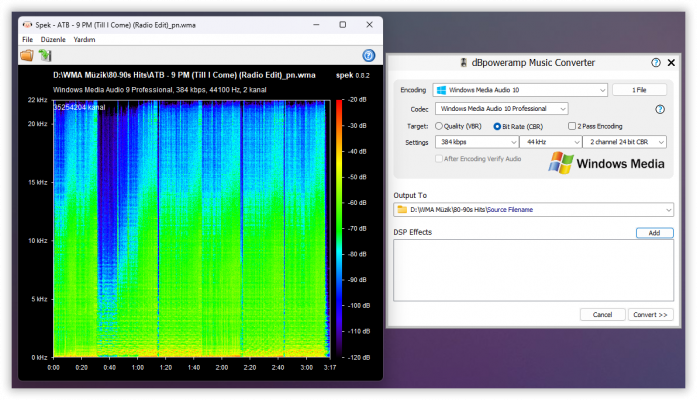Click the 'DSP Effects' label
Image resolution: width=697 pixels, height=400 pixels.
(x=413, y=232)
